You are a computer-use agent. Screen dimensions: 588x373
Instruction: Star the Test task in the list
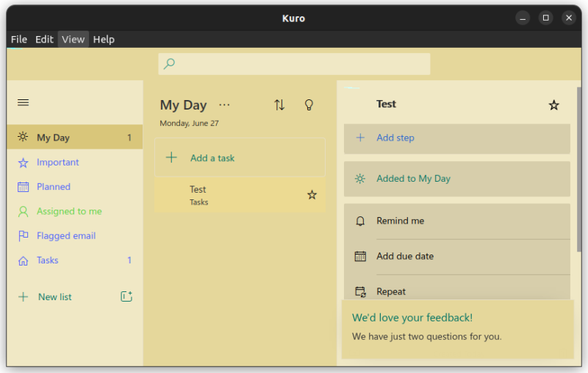312,195
